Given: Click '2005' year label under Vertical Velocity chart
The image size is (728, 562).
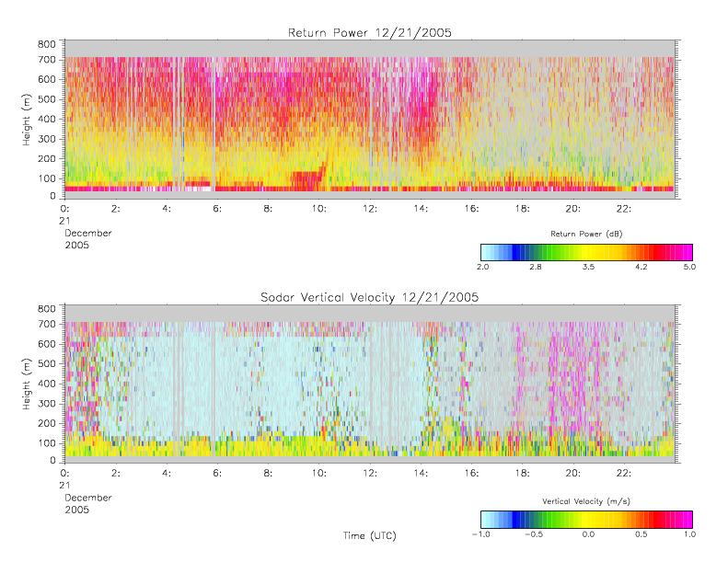Looking at the screenshot, I should [x=76, y=510].
